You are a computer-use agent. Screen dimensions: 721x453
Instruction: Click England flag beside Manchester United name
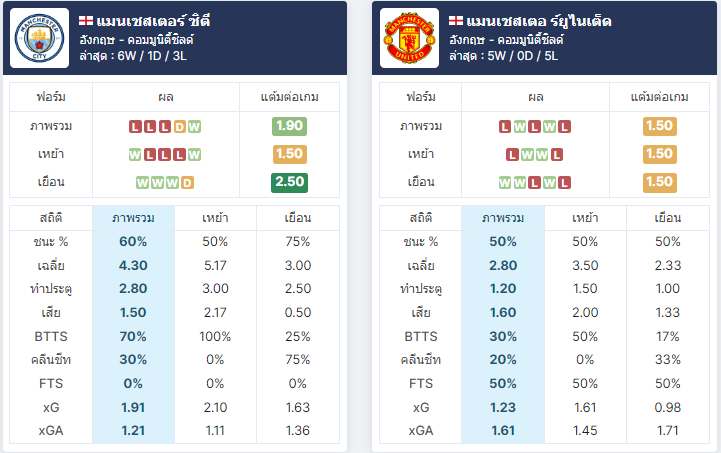456,21
